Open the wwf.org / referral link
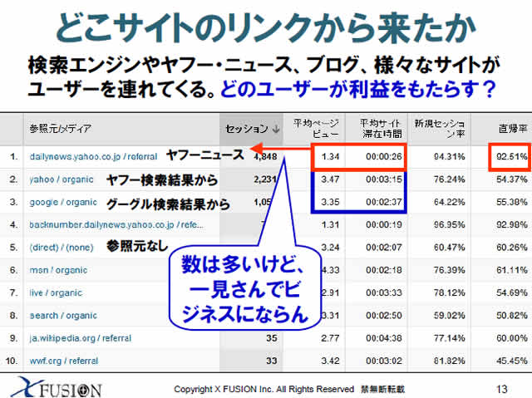 point(64,361)
